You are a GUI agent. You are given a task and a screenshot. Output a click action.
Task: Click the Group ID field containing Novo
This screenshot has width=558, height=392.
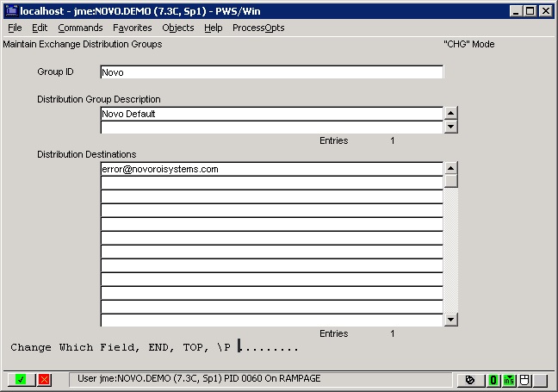[x=271, y=72]
